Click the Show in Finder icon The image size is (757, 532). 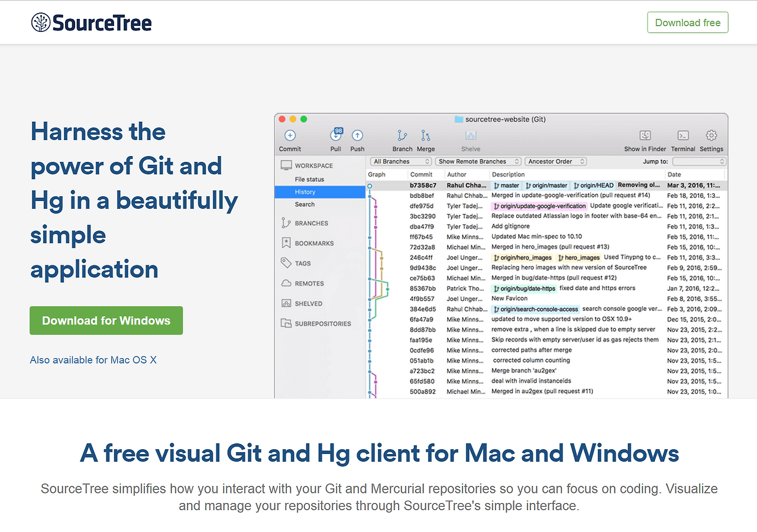(645, 136)
